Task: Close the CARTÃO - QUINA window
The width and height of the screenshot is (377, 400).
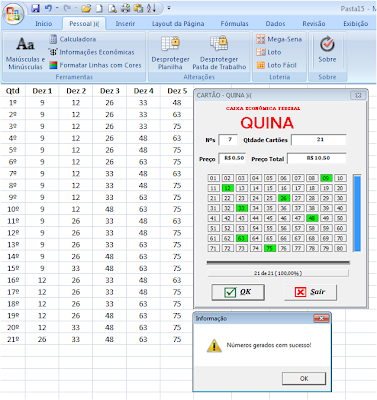Action: [358, 95]
